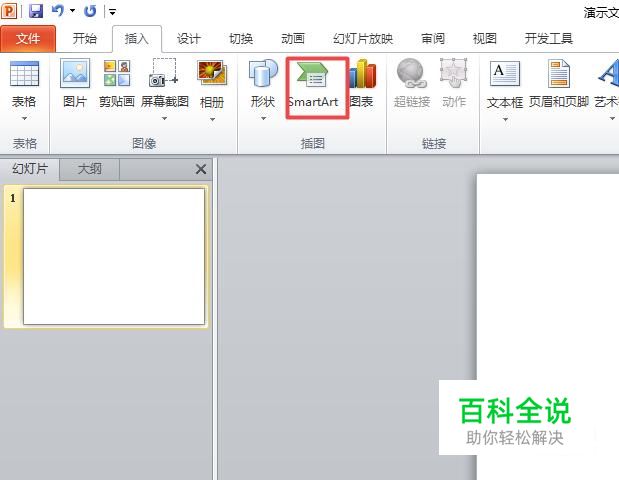619x480 pixels.
Task: Insert a table with 表格 icon
Action: [x=24, y=73]
